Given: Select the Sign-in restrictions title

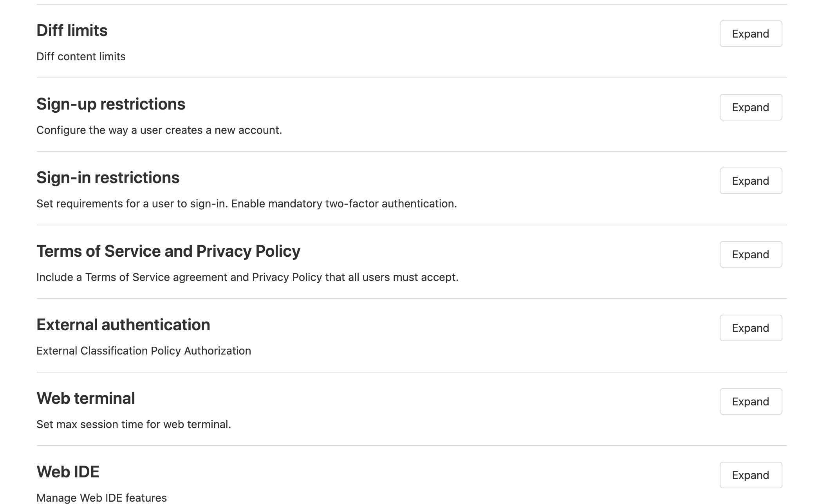Looking at the screenshot, I should (x=108, y=178).
